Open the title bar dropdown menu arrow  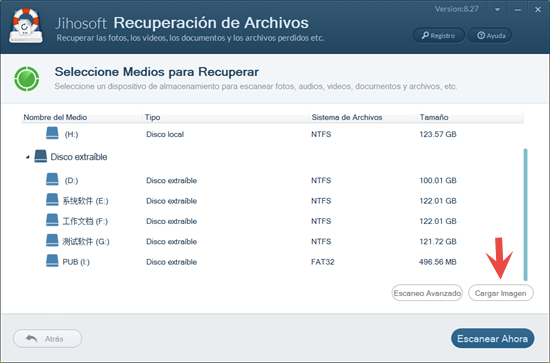[497, 10]
